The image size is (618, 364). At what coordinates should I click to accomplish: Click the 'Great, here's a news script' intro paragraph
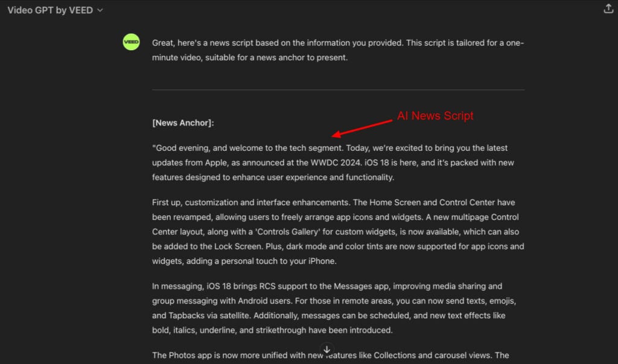(x=338, y=51)
